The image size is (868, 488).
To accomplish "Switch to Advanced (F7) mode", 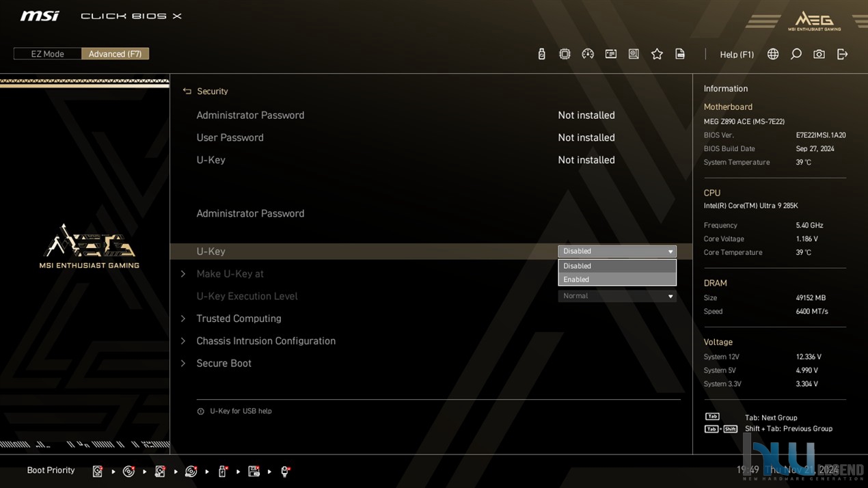I will (115, 54).
